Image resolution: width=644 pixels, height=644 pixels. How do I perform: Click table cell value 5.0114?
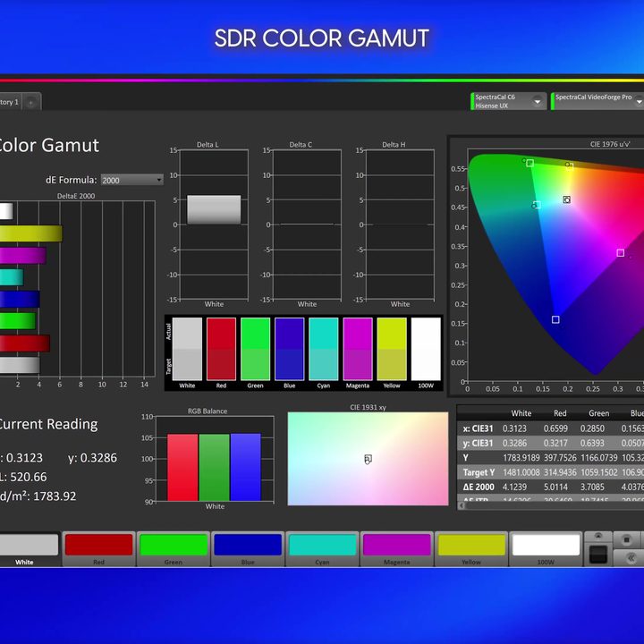pos(555,487)
